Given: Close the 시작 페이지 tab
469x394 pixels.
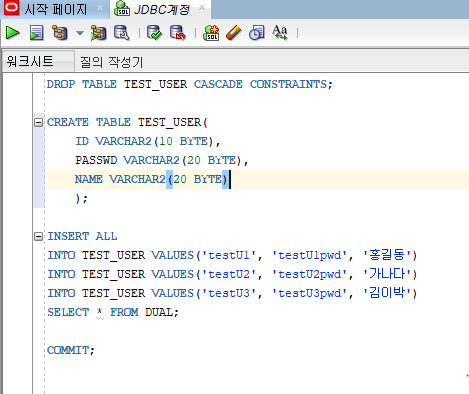Looking at the screenshot, I should 100,8.
